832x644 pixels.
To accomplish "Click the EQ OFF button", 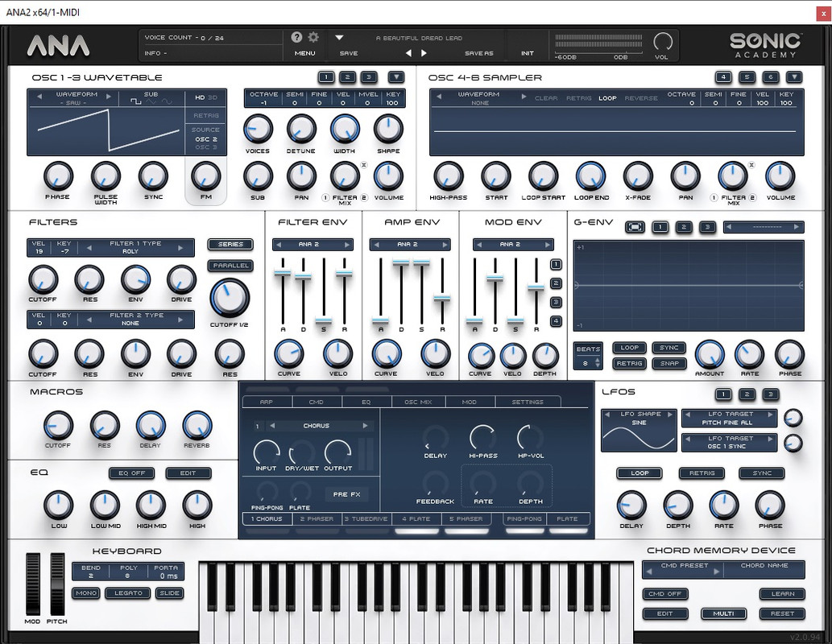I will click(x=131, y=473).
